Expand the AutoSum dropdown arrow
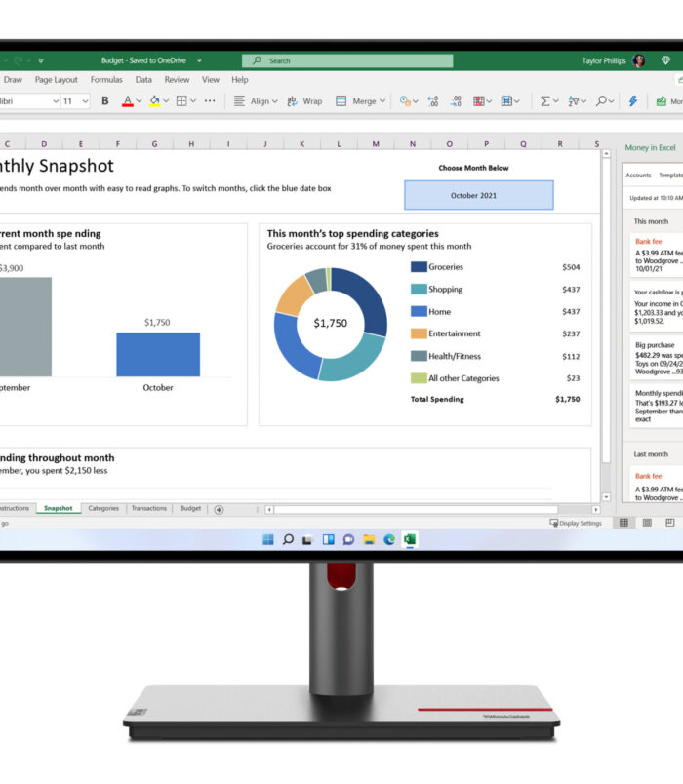The image size is (683, 784). (x=555, y=101)
